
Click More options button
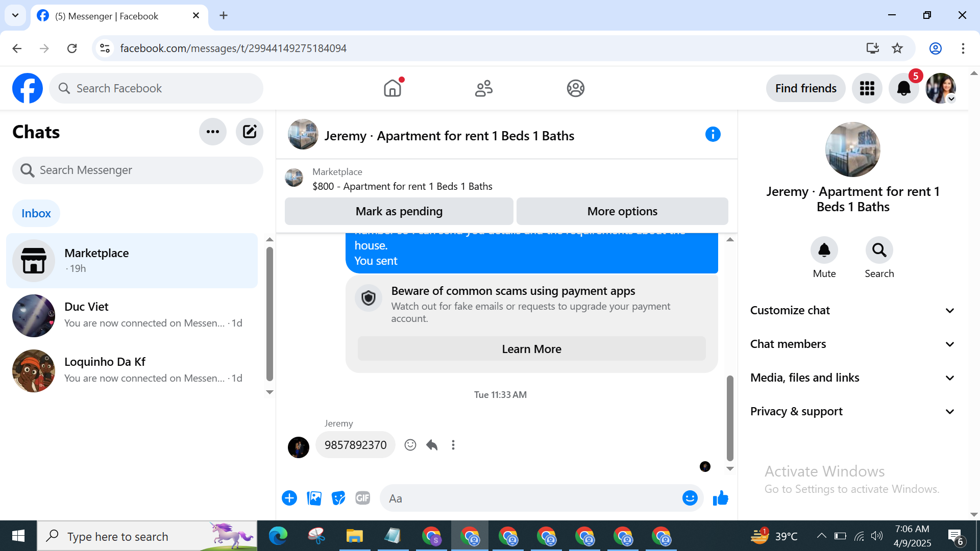(622, 211)
